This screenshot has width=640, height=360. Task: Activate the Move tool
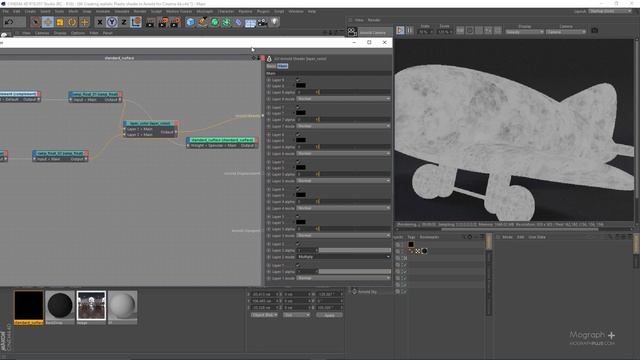tap(47, 22)
